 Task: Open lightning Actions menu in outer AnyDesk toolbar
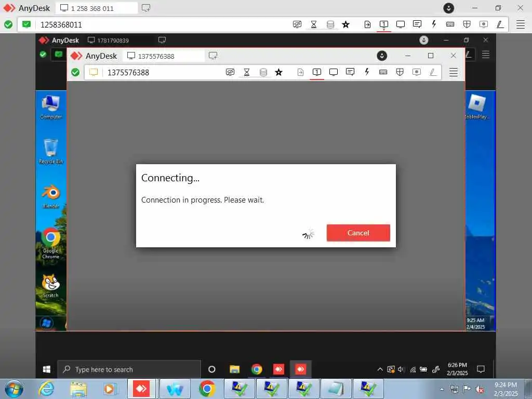pyautogui.click(x=434, y=24)
